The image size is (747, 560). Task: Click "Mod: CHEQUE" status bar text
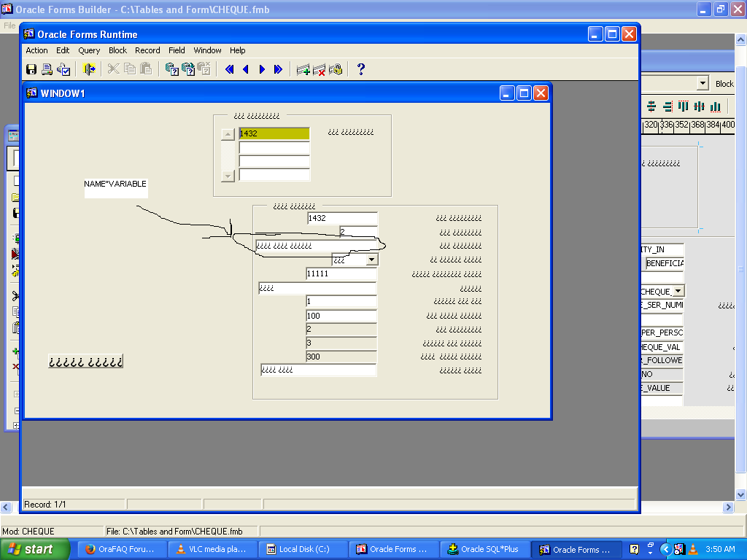pos(28,532)
